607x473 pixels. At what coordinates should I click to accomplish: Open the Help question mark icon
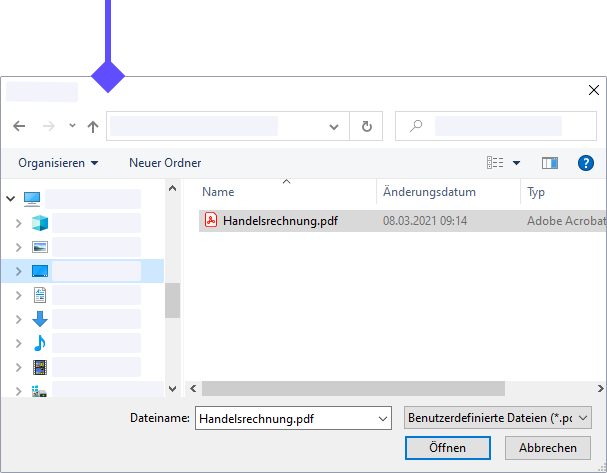point(586,163)
